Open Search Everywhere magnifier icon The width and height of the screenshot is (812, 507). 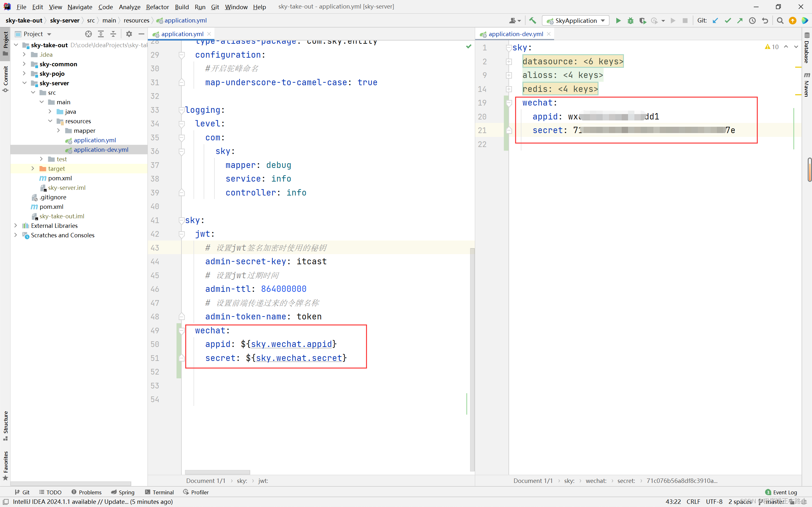tap(780, 21)
